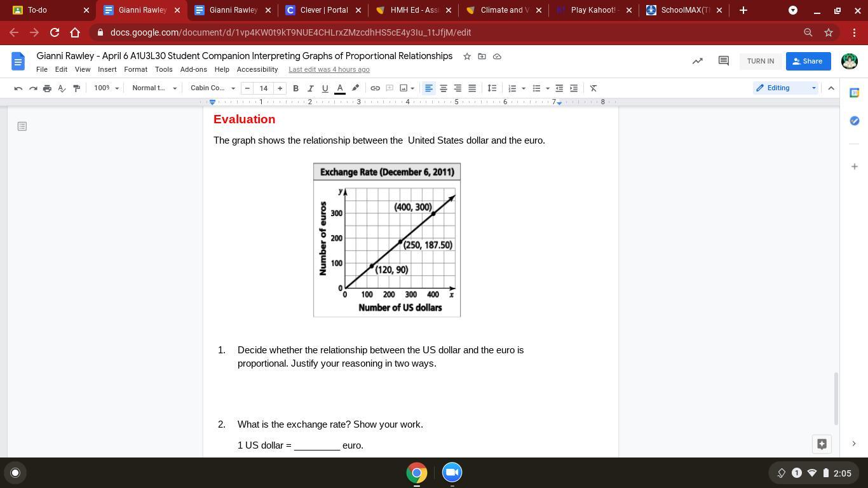This screenshot has width=868, height=488.
Task: Open the File menu
Action: click(x=42, y=69)
